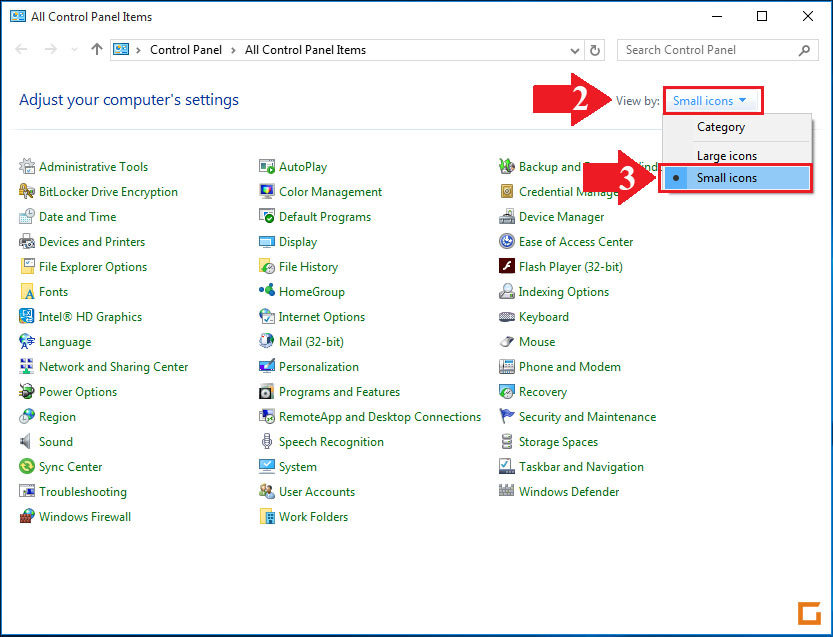Click the Power Options icon
The height and width of the screenshot is (637, 833).
[27, 391]
